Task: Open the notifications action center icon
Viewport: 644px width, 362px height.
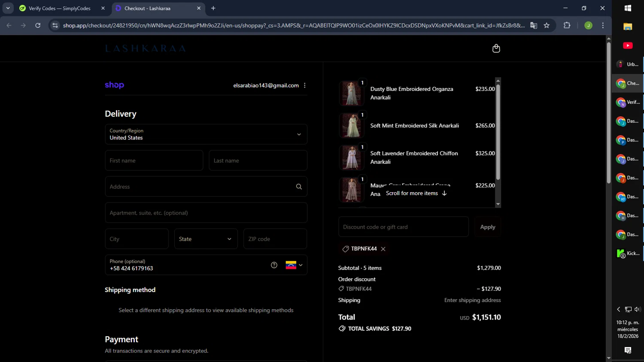Action: (x=628, y=350)
